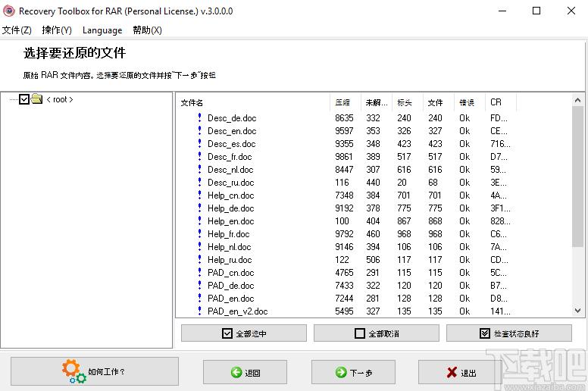This screenshot has width=588, height=391.
Task: Open the 帮助(X) menu
Action: (147, 30)
